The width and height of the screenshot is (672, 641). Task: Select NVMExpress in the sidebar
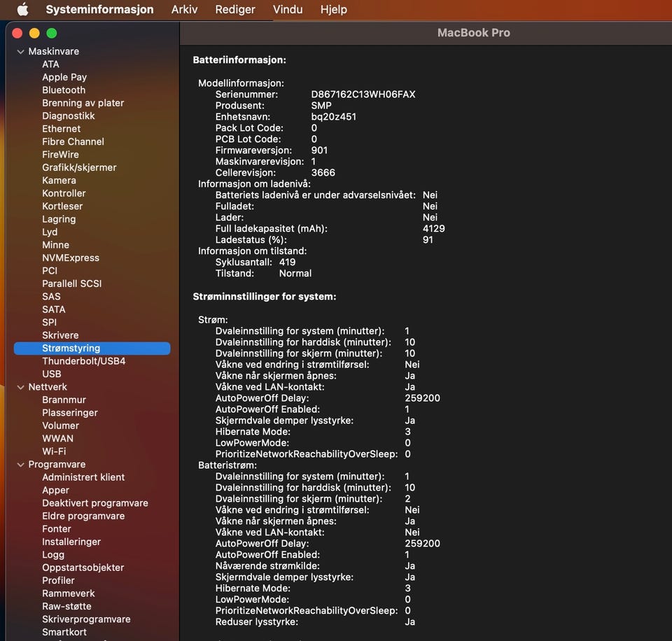pyautogui.click(x=71, y=258)
